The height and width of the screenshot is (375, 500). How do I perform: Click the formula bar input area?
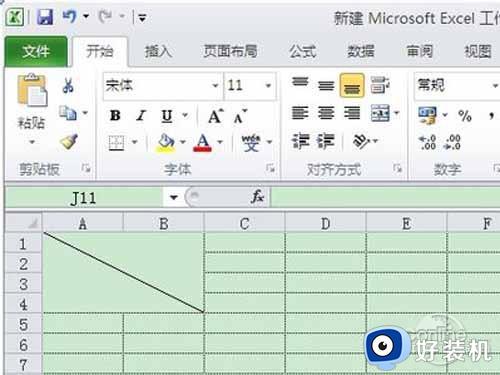[x=385, y=197]
